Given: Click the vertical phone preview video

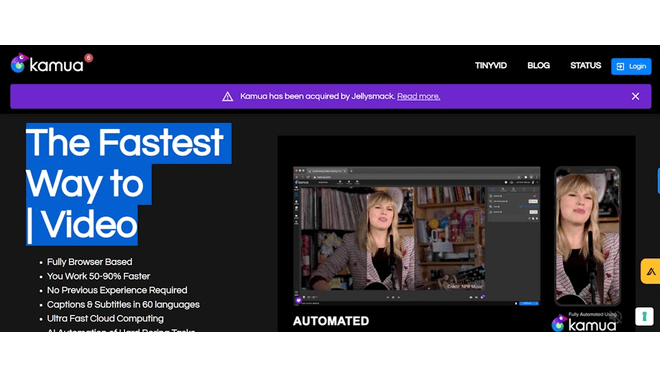Looking at the screenshot, I should coord(587,236).
